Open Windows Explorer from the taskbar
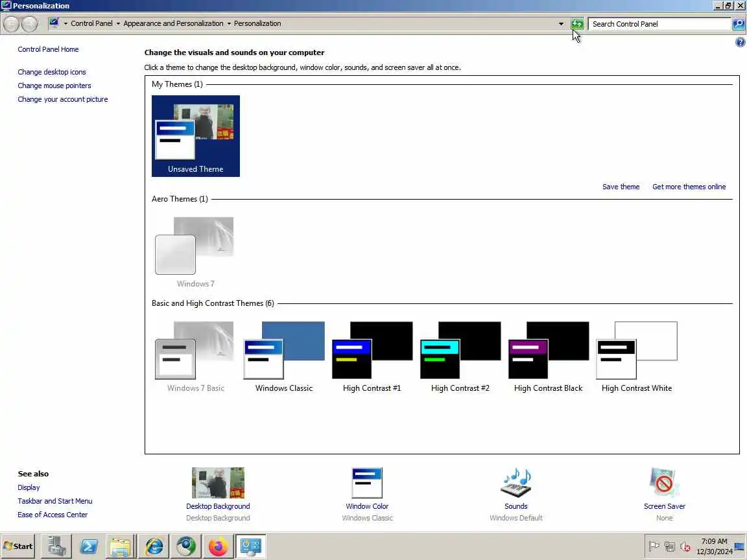 120,546
